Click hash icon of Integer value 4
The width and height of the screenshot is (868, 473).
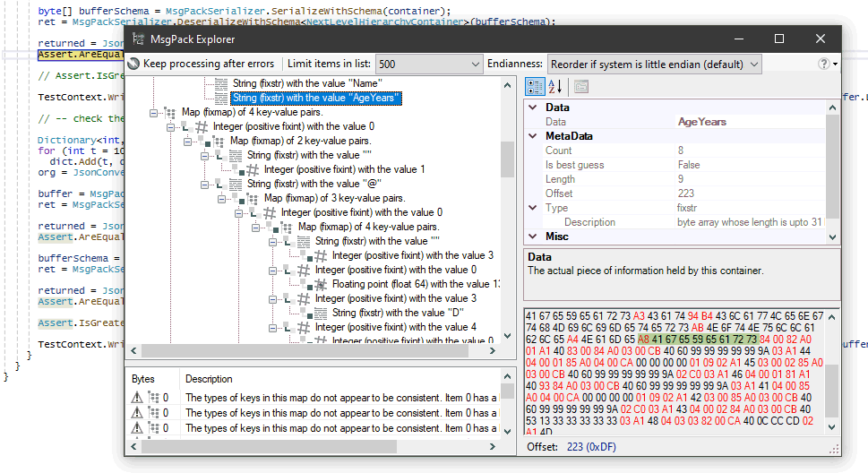click(x=304, y=327)
